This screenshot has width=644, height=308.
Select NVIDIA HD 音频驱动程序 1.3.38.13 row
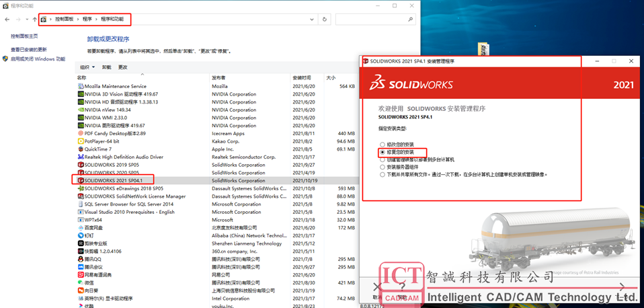point(217,102)
